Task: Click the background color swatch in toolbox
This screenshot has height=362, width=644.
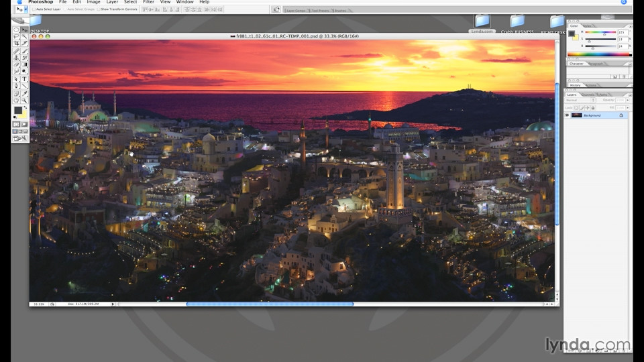Action: 23,115
